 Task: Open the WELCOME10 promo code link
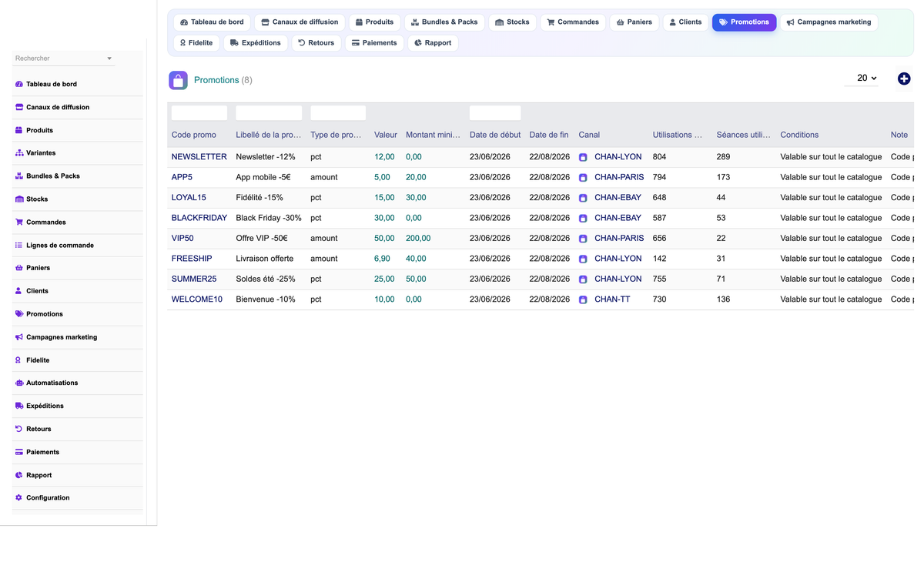[x=197, y=299]
